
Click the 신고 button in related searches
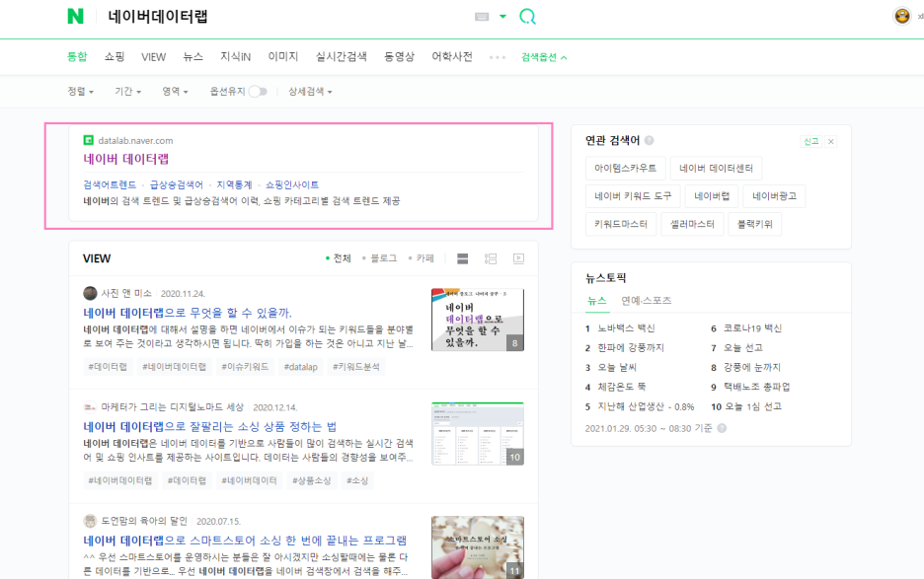point(810,141)
